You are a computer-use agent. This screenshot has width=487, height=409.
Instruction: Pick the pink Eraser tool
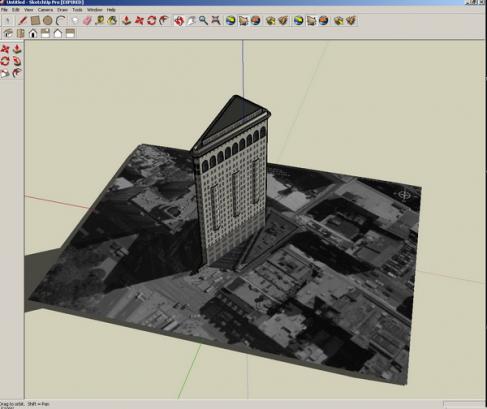[x=87, y=21]
